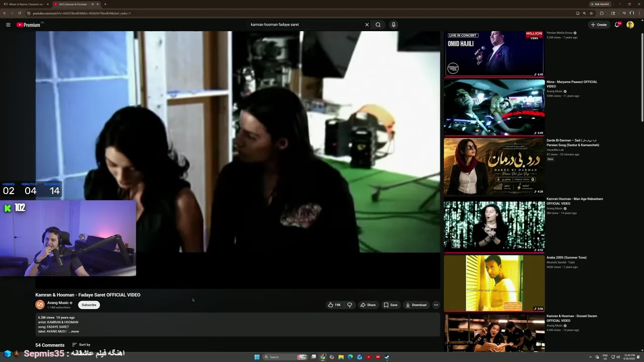Bookmark this page with the star
The image size is (644, 362).
click(591, 13)
